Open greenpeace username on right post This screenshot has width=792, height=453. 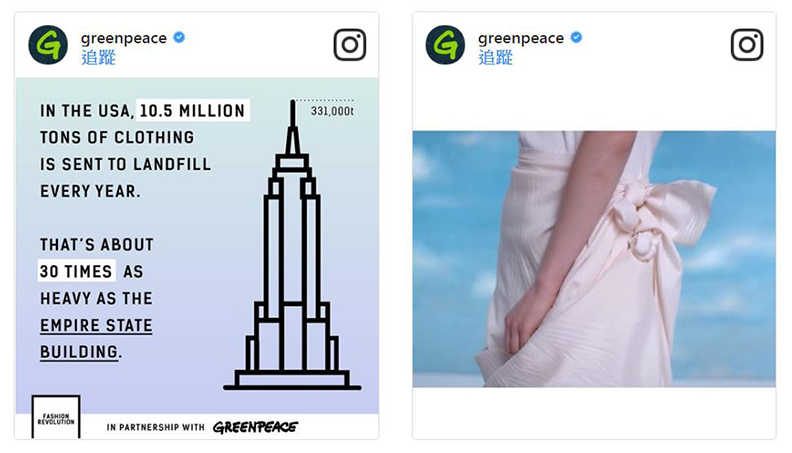click(521, 38)
